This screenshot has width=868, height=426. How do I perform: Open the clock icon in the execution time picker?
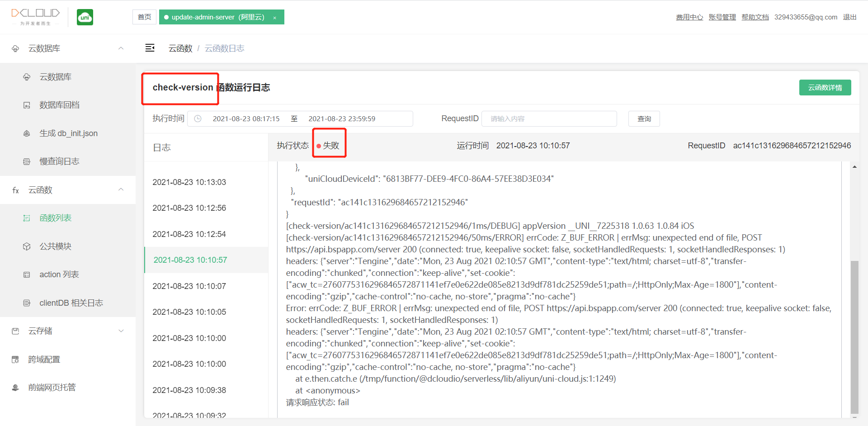pyautogui.click(x=198, y=118)
